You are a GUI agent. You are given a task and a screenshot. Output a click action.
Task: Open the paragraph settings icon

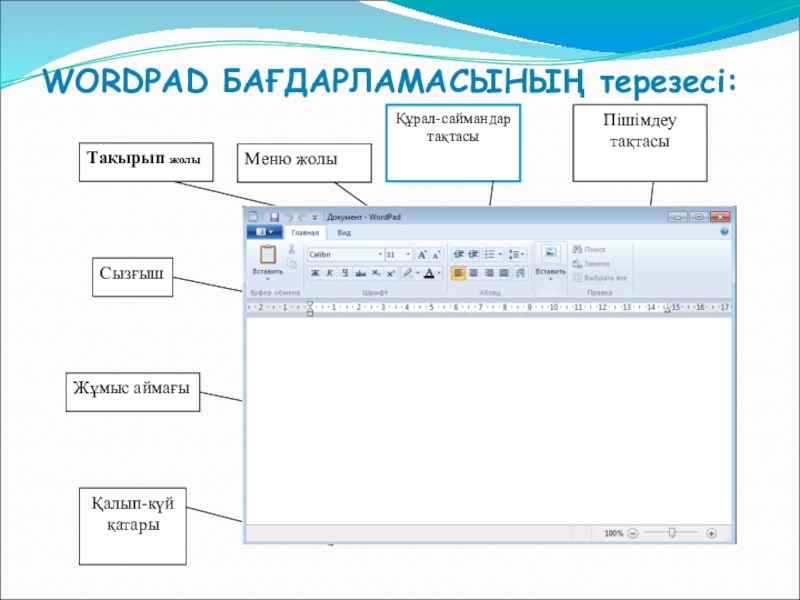click(520, 273)
